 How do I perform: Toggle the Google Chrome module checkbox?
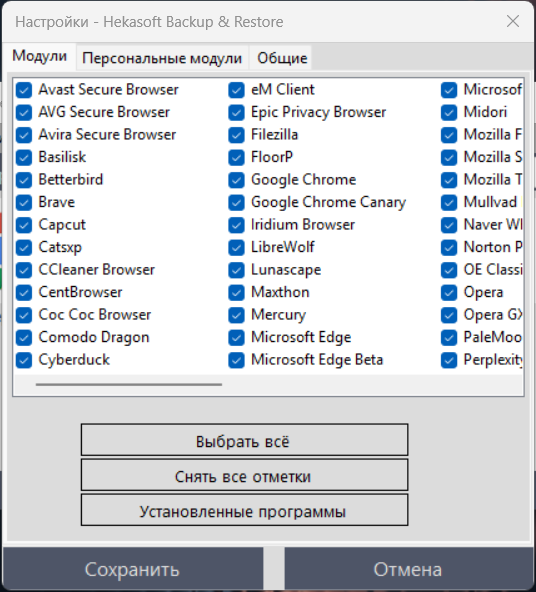[x=236, y=180]
